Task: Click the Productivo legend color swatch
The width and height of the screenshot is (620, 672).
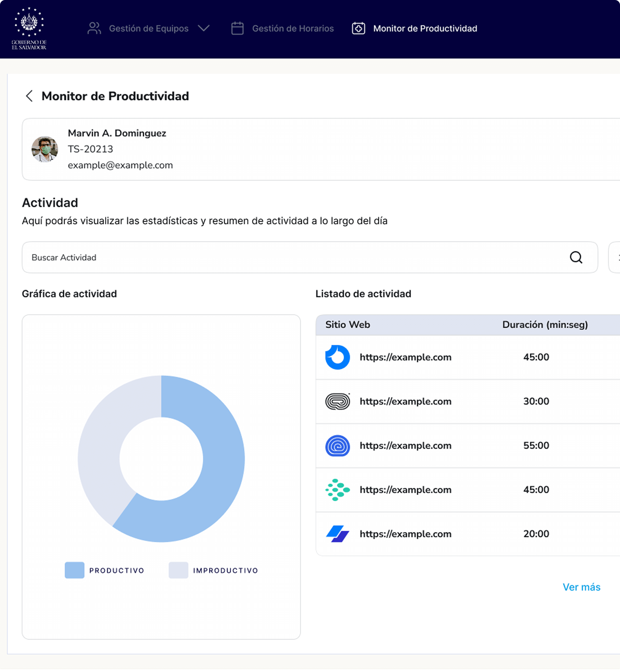Action: click(x=75, y=570)
